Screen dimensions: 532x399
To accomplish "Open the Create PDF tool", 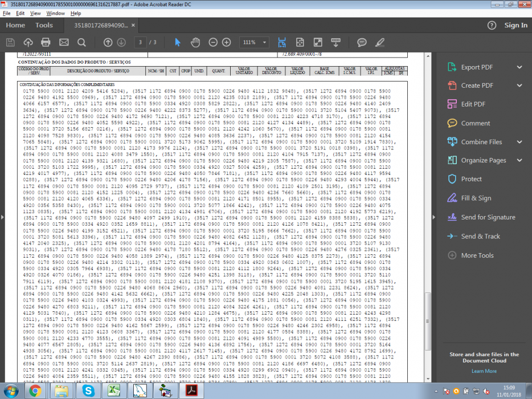I will click(x=477, y=85).
